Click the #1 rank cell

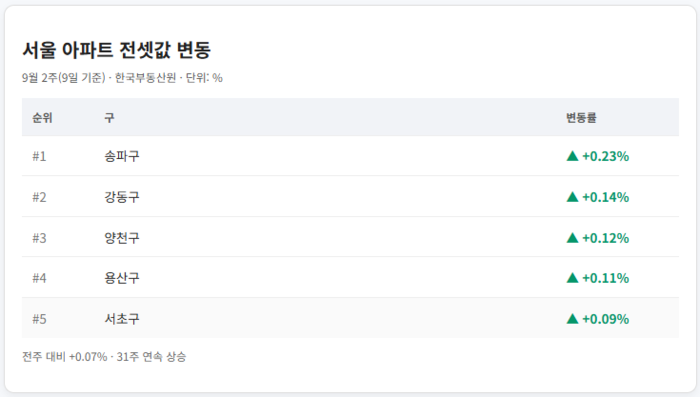click(x=39, y=156)
